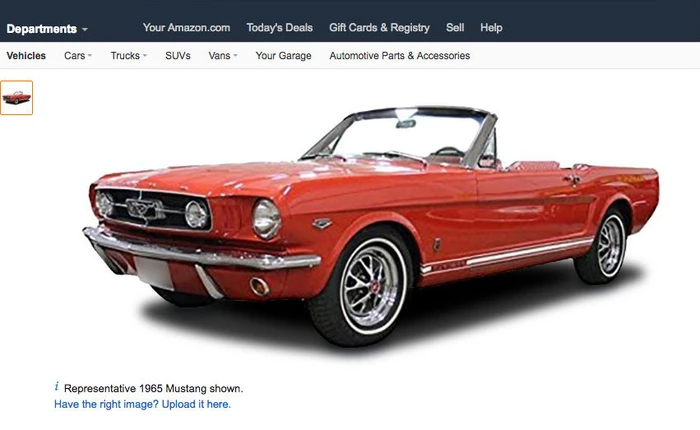Screen dimensions: 700x430
Task: Select the red Mustang thumbnail
Action: pyautogui.click(x=17, y=98)
